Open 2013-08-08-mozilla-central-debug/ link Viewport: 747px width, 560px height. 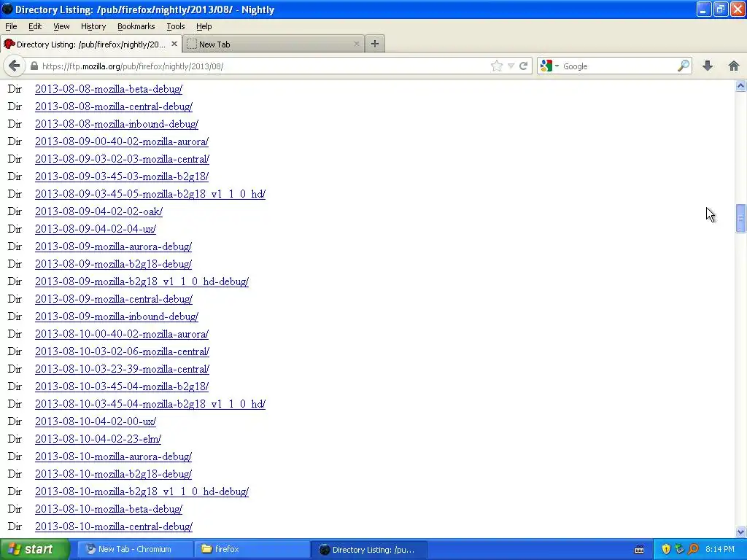click(x=114, y=106)
